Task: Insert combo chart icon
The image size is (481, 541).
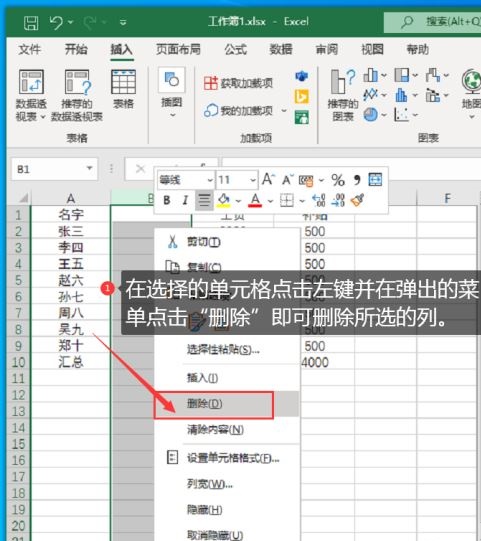Action: click(x=433, y=95)
